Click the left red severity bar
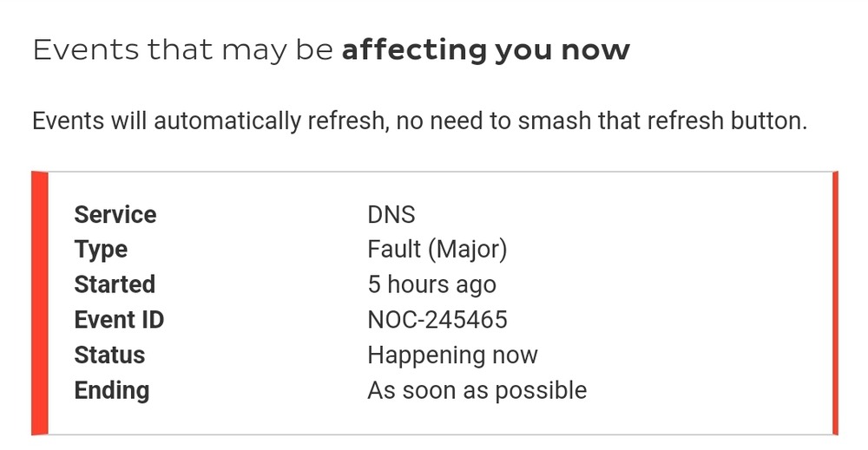Screen dimensions: 868x450 coord(39,303)
